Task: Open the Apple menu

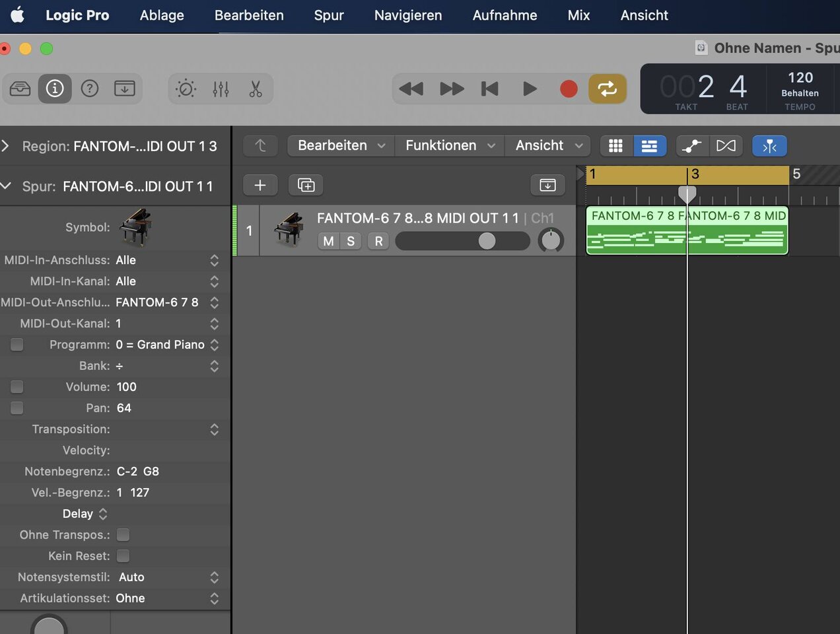Action: pyautogui.click(x=18, y=15)
